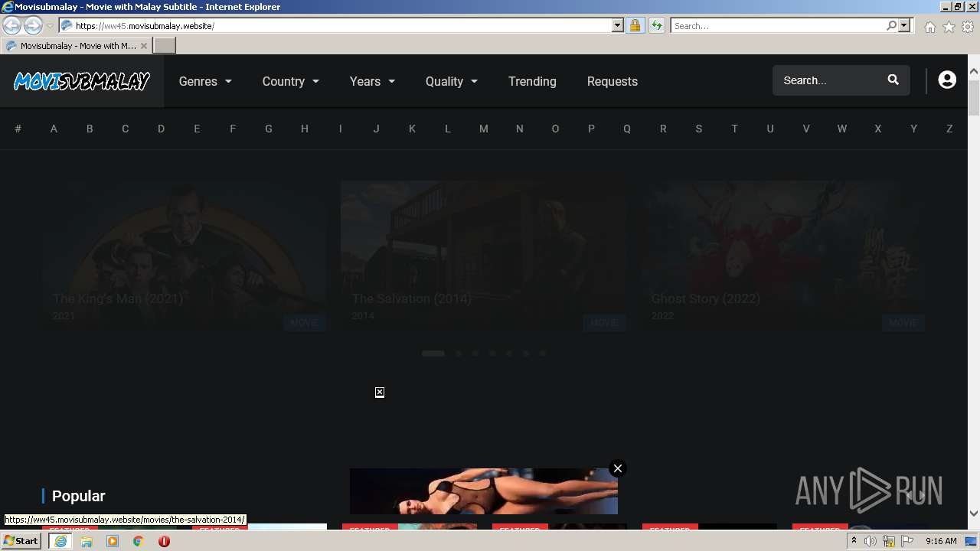Filter movies by letter A
980x551 pixels.
(x=54, y=129)
